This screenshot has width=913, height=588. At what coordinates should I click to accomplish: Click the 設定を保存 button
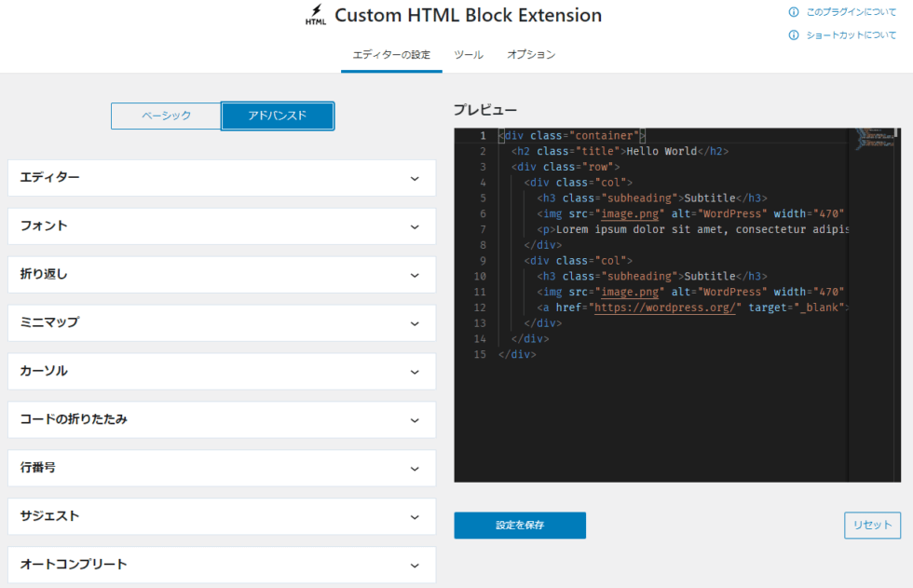[x=519, y=525]
